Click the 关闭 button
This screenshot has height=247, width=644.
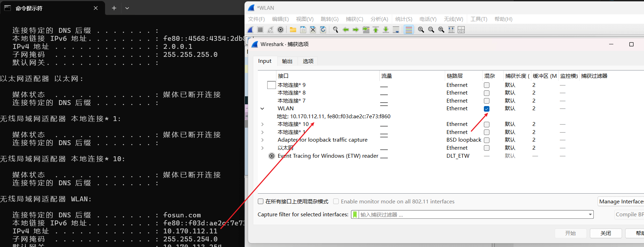(x=606, y=233)
